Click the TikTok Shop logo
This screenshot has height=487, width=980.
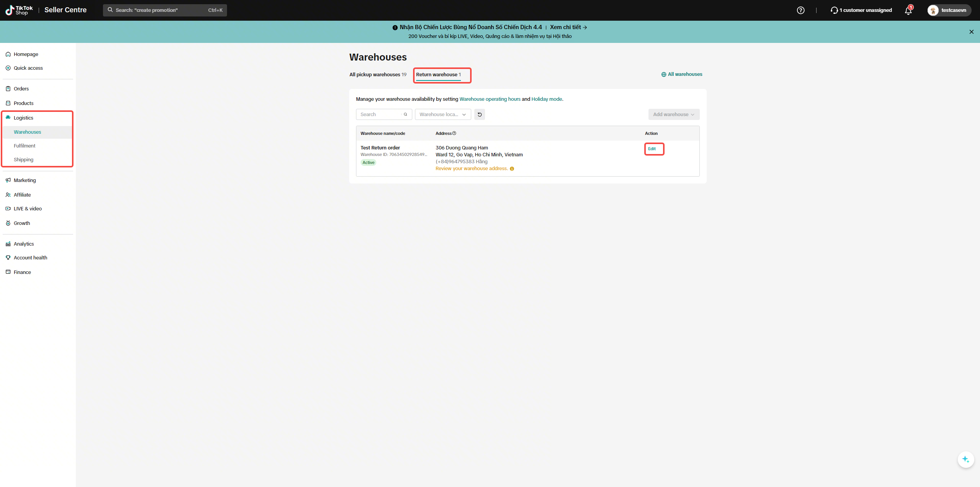19,10
